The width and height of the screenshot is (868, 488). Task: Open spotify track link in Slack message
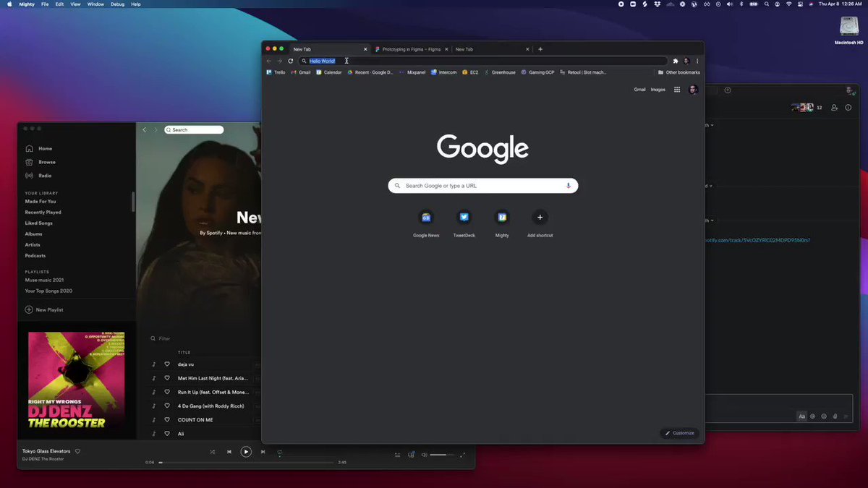[x=758, y=240]
